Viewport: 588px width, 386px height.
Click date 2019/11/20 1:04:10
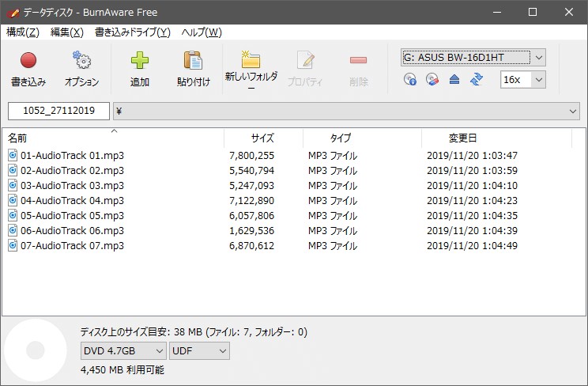[x=472, y=186]
